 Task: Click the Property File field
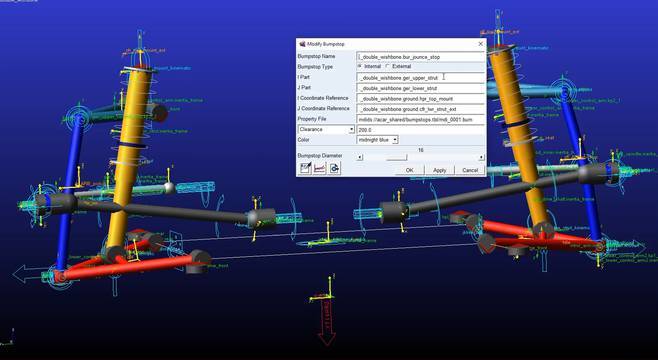(x=420, y=120)
